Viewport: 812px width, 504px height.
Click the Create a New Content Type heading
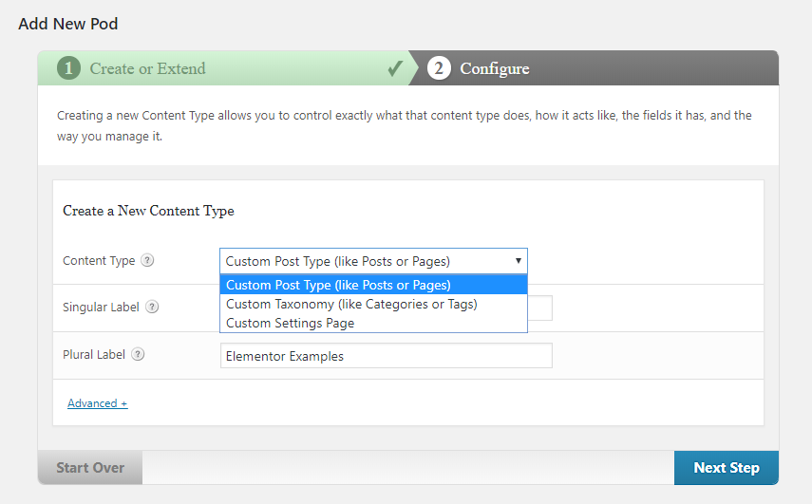click(148, 211)
